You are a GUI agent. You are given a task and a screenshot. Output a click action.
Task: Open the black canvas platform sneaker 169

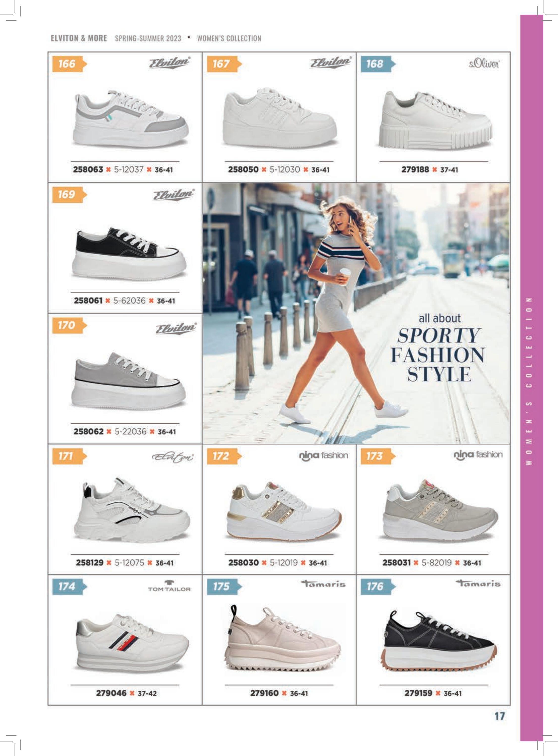[129, 253]
